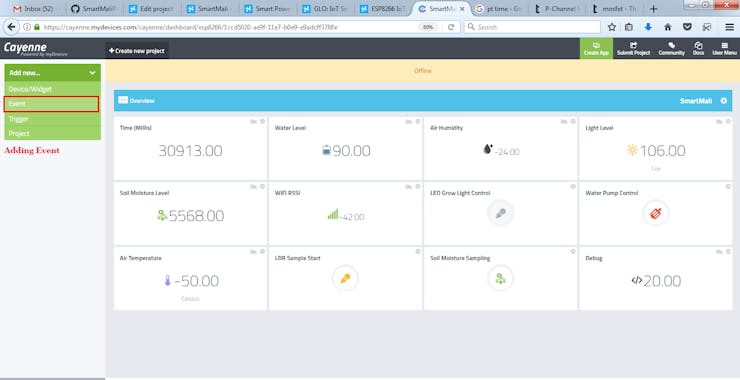Open chart for WiFi RSSI widget

(409, 186)
